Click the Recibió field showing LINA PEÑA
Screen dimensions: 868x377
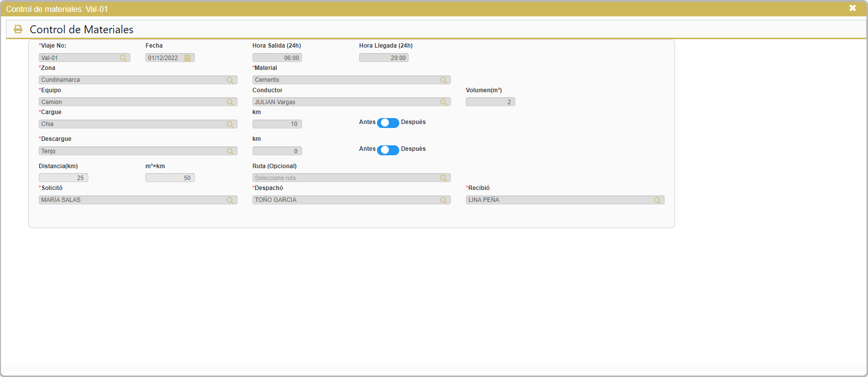click(565, 200)
